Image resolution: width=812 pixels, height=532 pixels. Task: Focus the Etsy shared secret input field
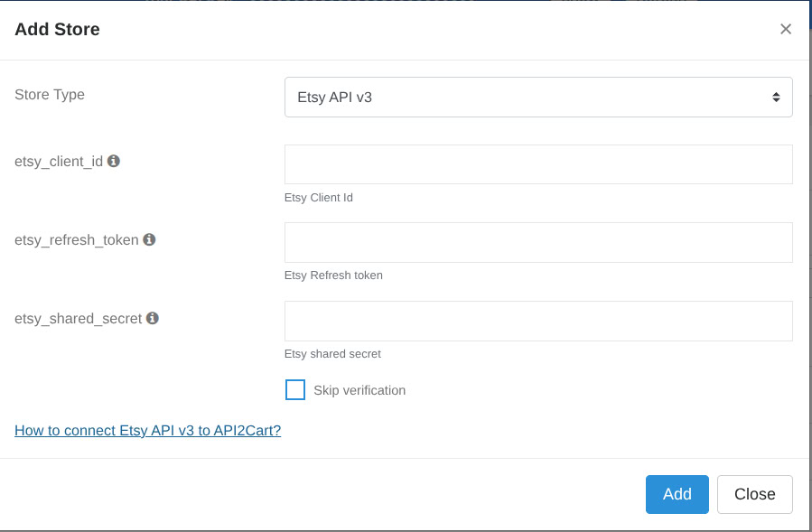[x=537, y=321]
